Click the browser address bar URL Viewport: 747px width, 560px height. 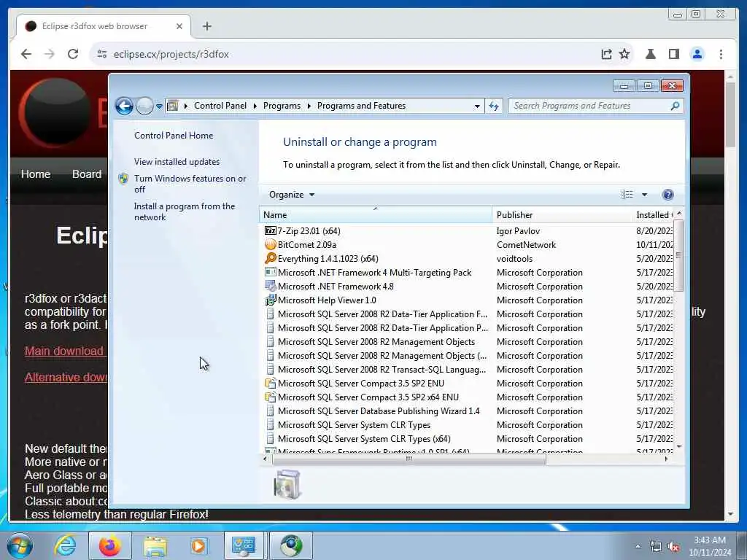point(171,54)
